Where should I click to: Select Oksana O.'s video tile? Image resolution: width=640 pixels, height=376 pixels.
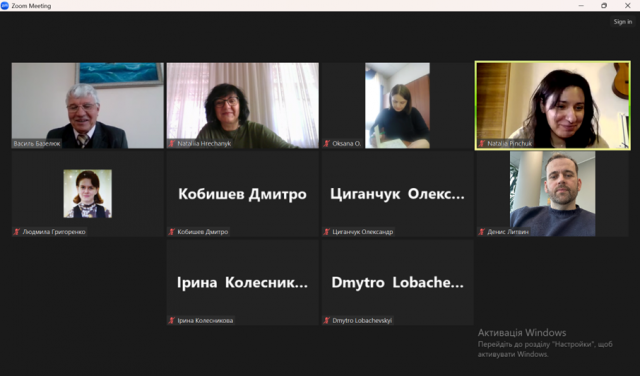point(397,105)
